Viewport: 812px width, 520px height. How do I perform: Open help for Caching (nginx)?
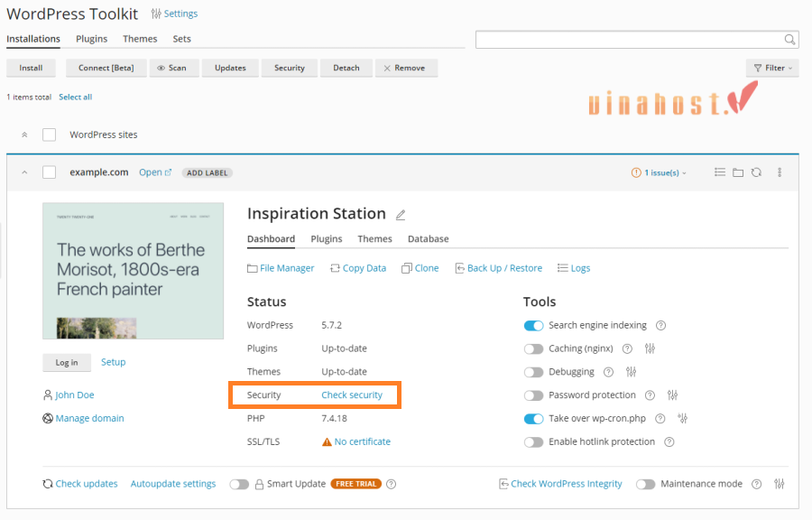[x=627, y=348]
